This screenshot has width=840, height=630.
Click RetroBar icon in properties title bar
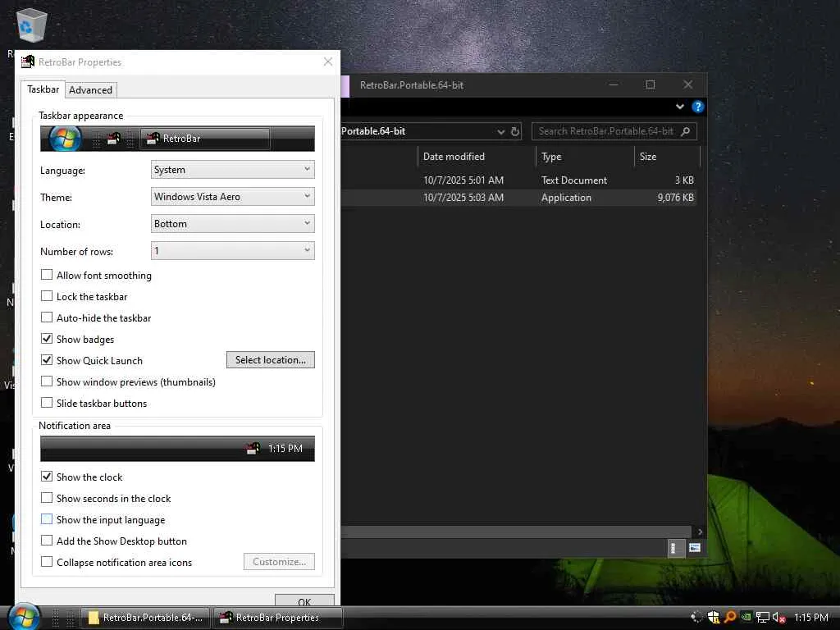[27, 62]
